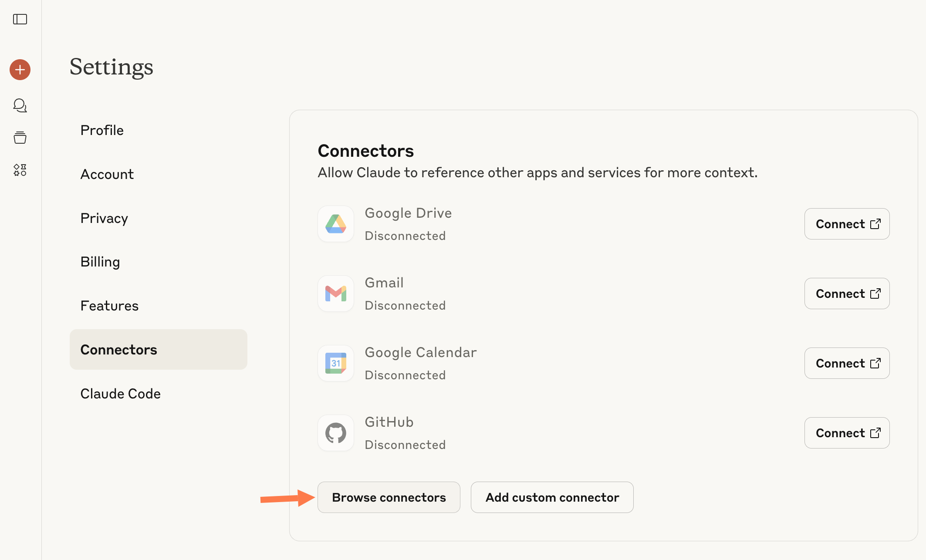The image size is (926, 560).
Task: Click the Gmail logo icon
Action: (335, 293)
